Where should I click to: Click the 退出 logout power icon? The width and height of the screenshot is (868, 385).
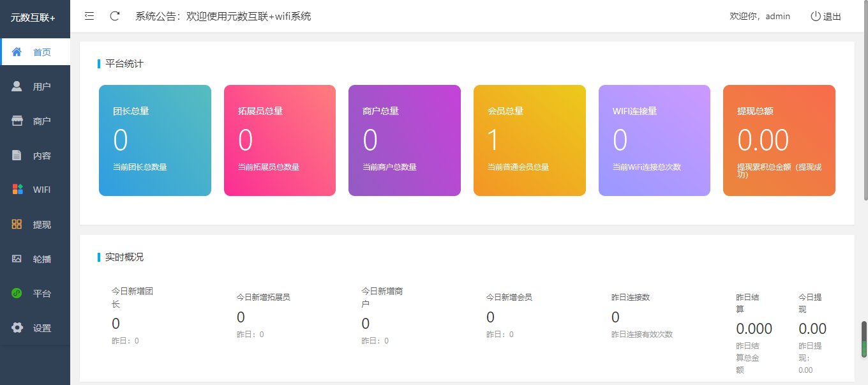pyautogui.click(x=816, y=16)
